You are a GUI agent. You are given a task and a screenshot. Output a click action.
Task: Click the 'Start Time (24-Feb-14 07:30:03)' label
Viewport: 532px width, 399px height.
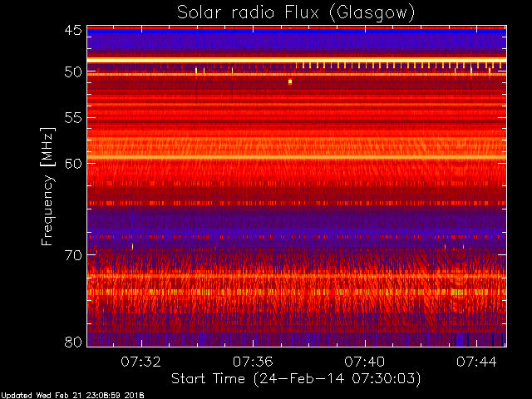pos(296,379)
